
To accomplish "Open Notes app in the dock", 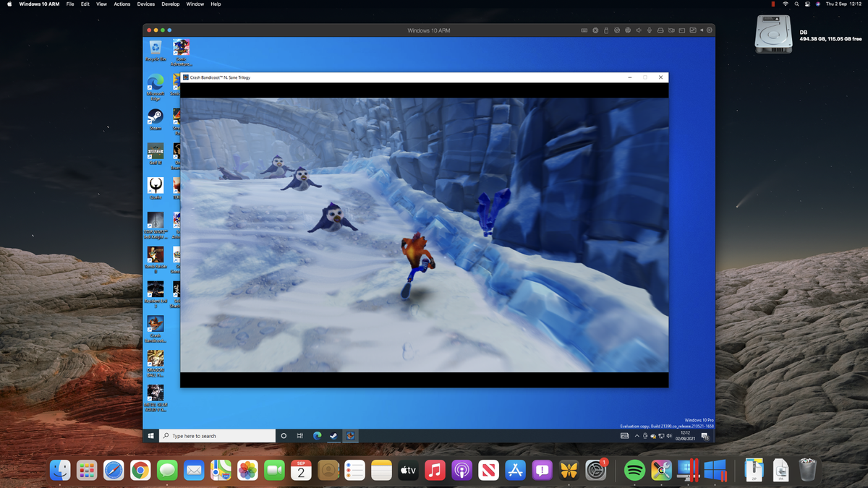I will click(x=381, y=471).
